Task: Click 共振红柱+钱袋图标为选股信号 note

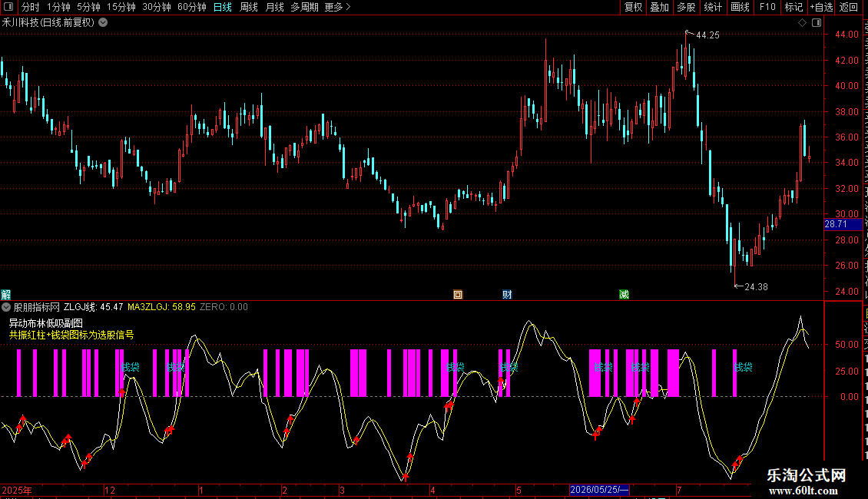Action: tap(71, 335)
